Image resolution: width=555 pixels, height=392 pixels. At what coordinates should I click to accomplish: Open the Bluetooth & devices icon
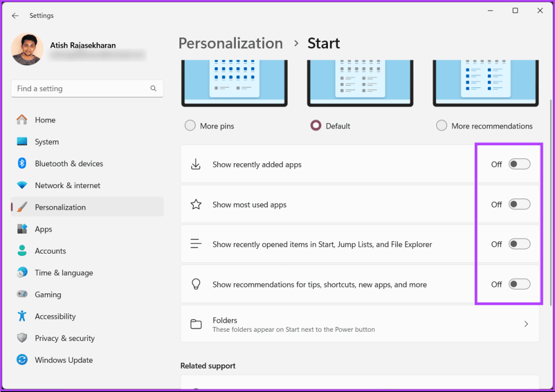22,163
